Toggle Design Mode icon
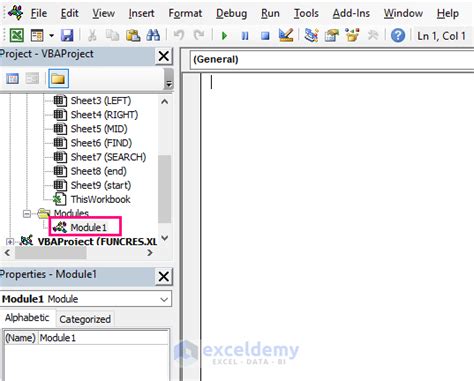 point(286,35)
